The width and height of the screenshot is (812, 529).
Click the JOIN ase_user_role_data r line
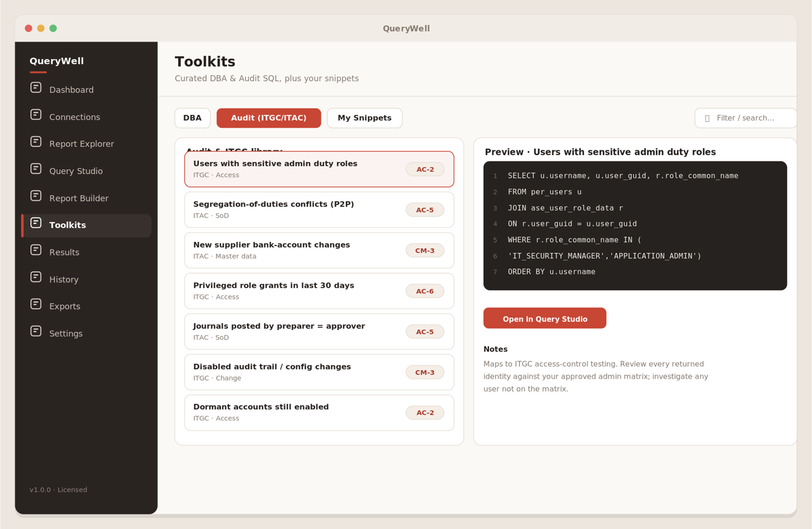pyautogui.click(x=565, y=208)
